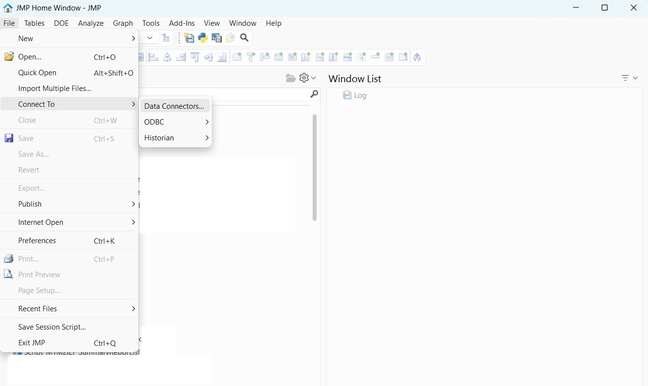Click the Align Left toolbar icon
Image resolution: width=648 pixels, height=386 pixels.
pos(153,57)
